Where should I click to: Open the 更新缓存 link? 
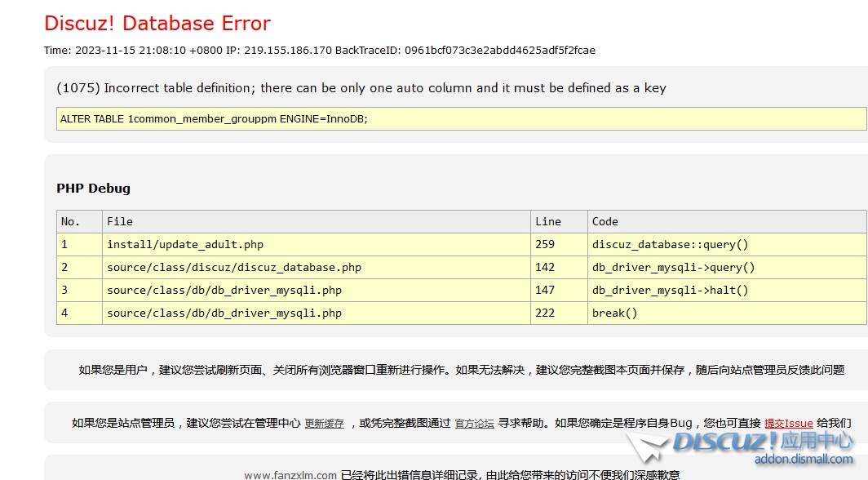click(325, 424)
